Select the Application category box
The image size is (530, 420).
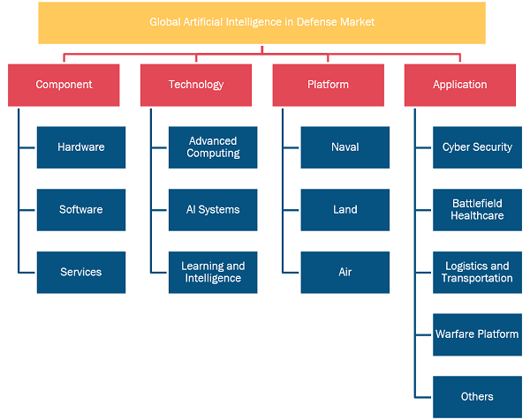[x=460, y=85]
